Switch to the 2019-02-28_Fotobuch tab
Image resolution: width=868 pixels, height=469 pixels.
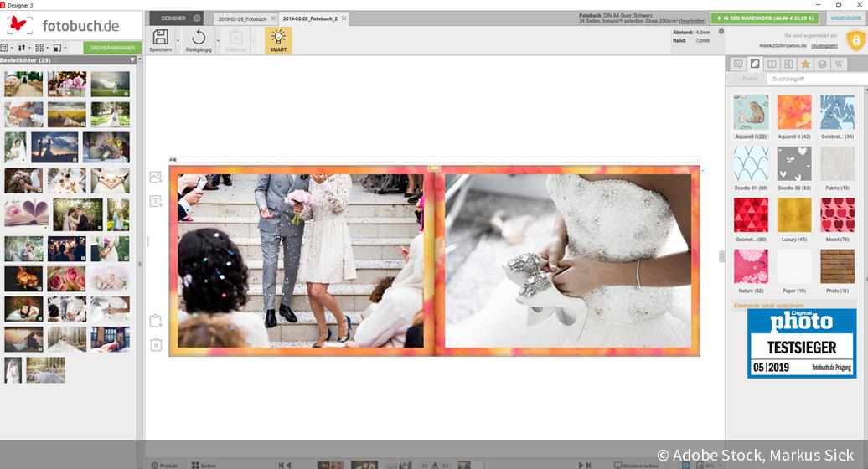click(242, 18)
